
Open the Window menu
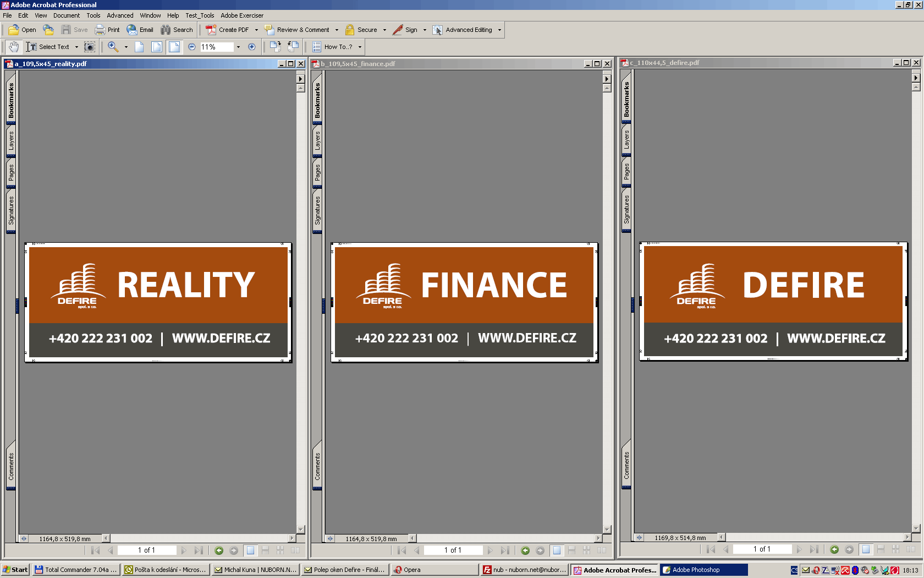150,15
